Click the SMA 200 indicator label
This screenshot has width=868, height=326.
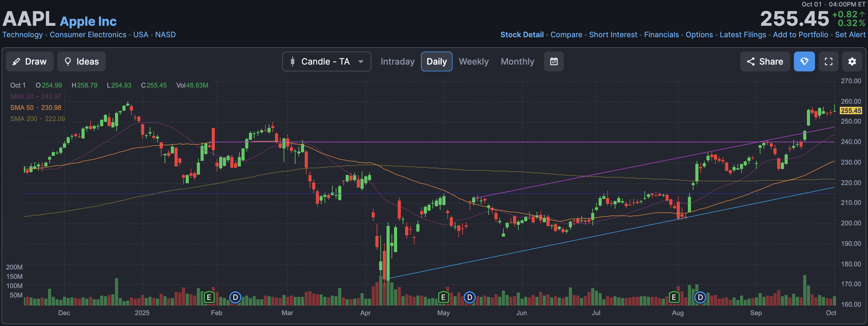38,119
